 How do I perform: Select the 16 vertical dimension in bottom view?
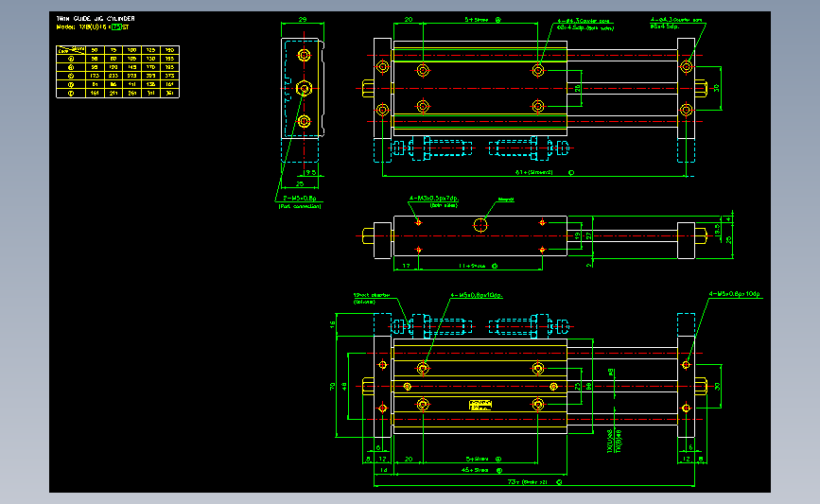333,324
